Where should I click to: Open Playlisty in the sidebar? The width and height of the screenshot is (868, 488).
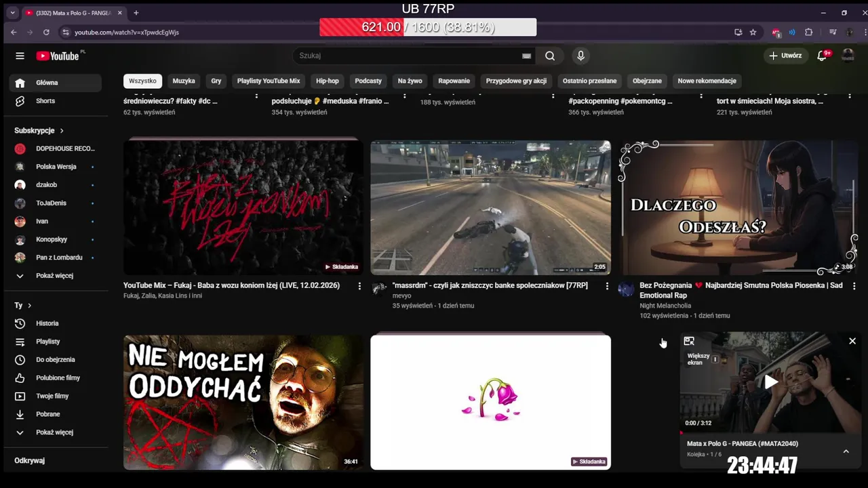coord(56,342)
